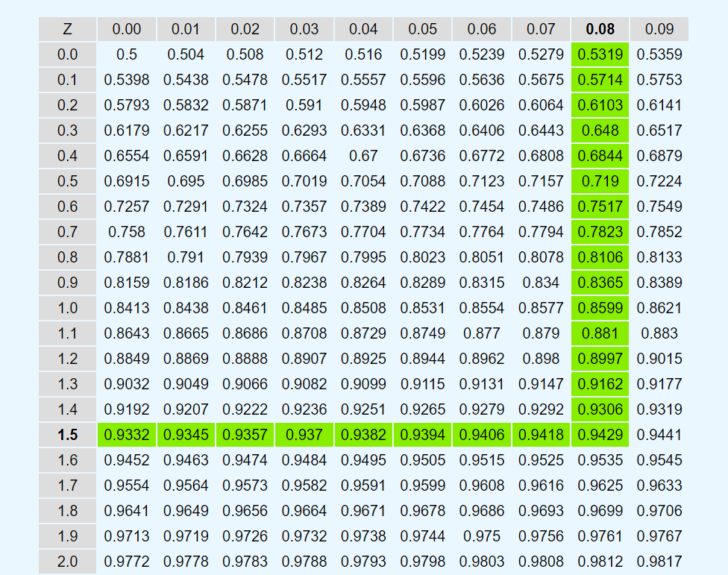The height and width of the screenshot is (575, 728).
Task: Click the 0.0 row header
Action: [x=67, y=54]
